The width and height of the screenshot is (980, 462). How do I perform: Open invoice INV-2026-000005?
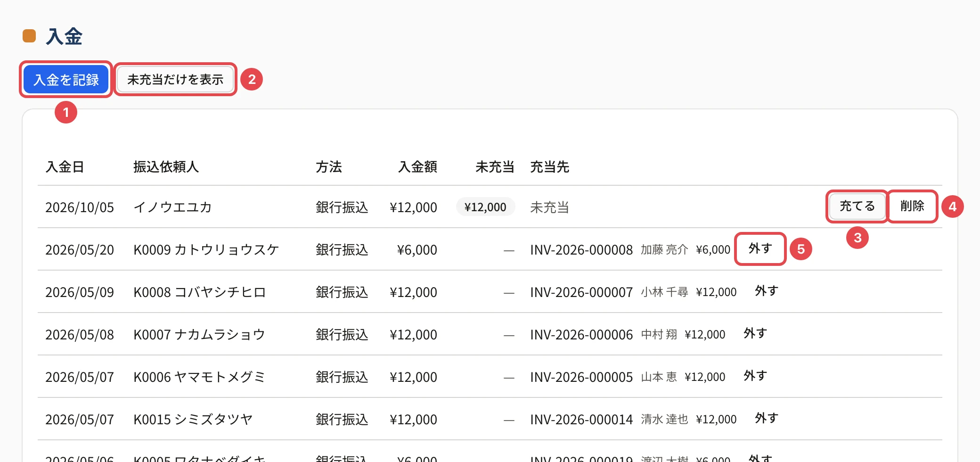pyautogui.click(x=581, y=377)
